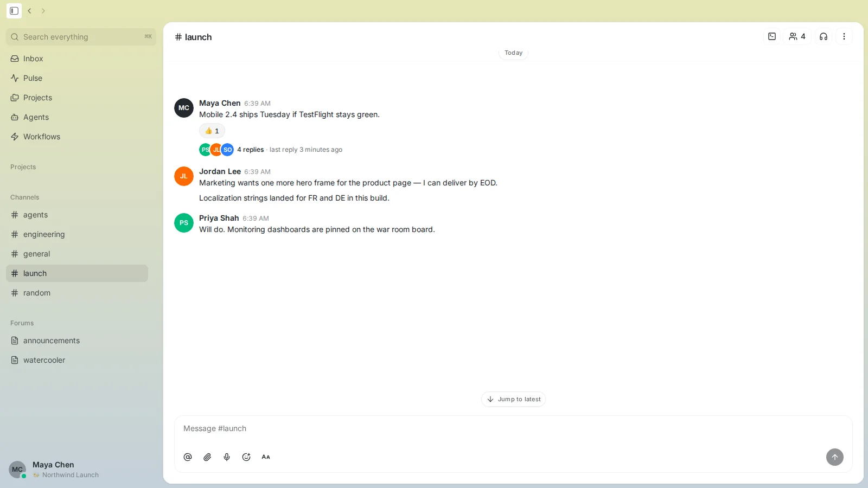The image size is (868, 488).
Task: Open Jordan Lee's profile from message author name
Action: (x=220, y=171)
